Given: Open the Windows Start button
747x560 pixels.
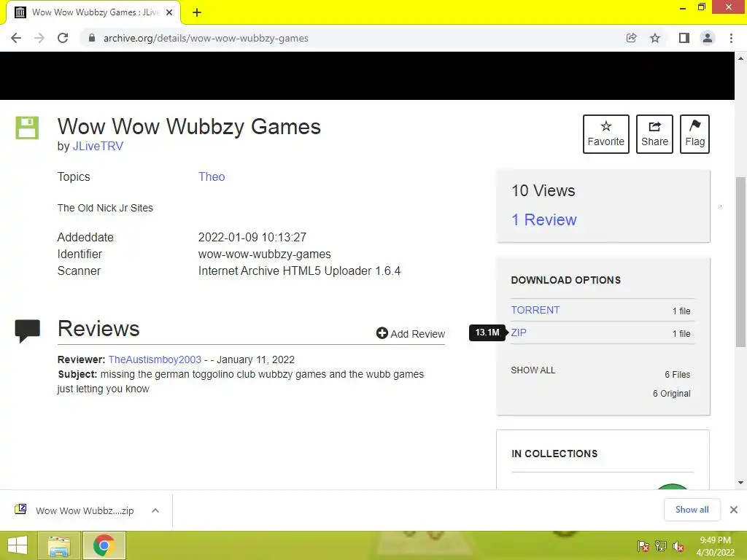Looking at the screenshot, I should coord(18,545).
